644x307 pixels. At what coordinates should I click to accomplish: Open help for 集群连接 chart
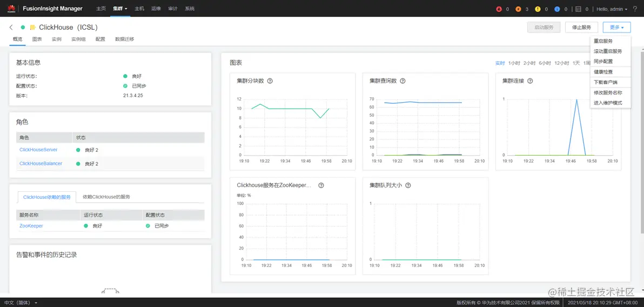point(530,81)
